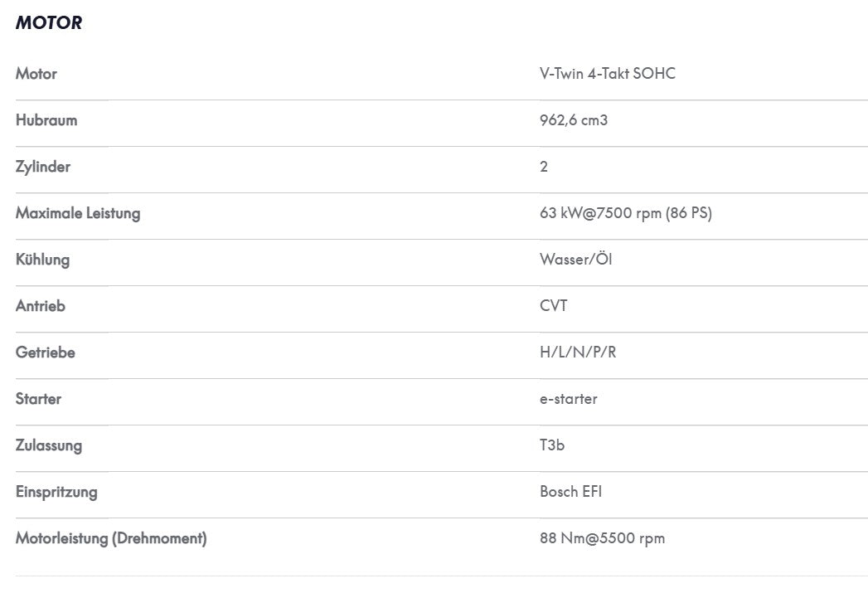Select the Zylinder label
868x593 pixels.
click(x=42, y=167)
